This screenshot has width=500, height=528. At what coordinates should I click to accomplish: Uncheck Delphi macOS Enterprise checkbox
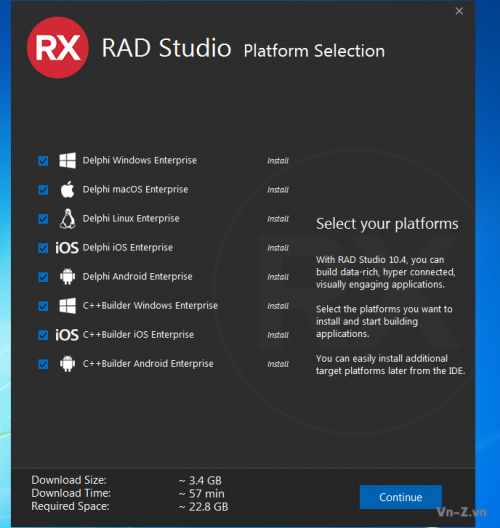pos(43,190)
